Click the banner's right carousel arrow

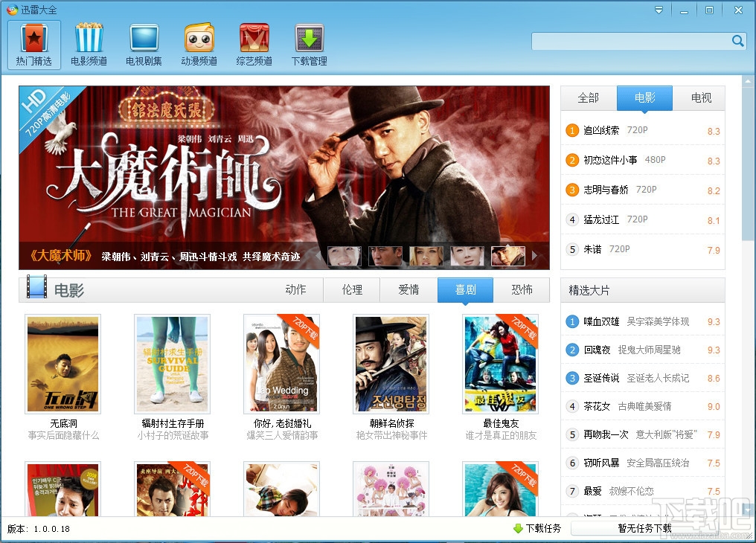(535, 256)
